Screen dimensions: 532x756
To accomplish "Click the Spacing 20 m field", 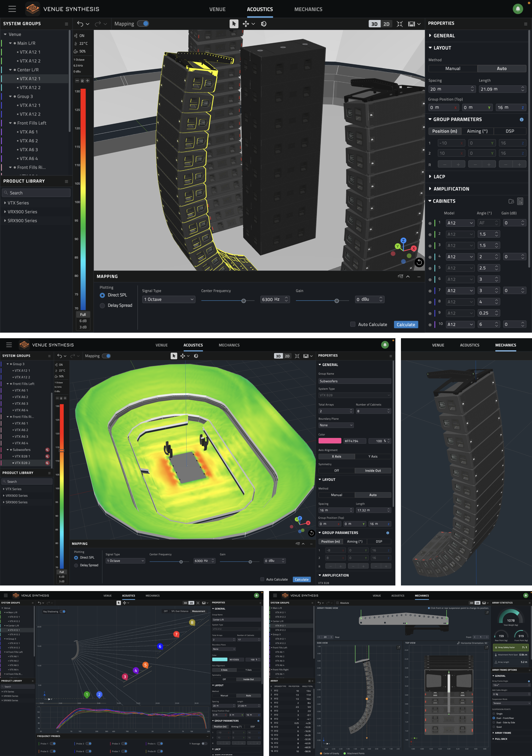I will [452, 89].
